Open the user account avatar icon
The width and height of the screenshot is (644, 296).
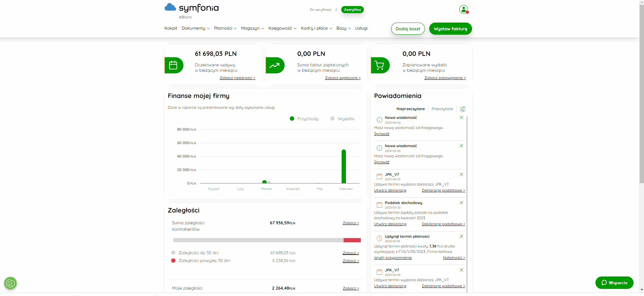tap(464, 9)
